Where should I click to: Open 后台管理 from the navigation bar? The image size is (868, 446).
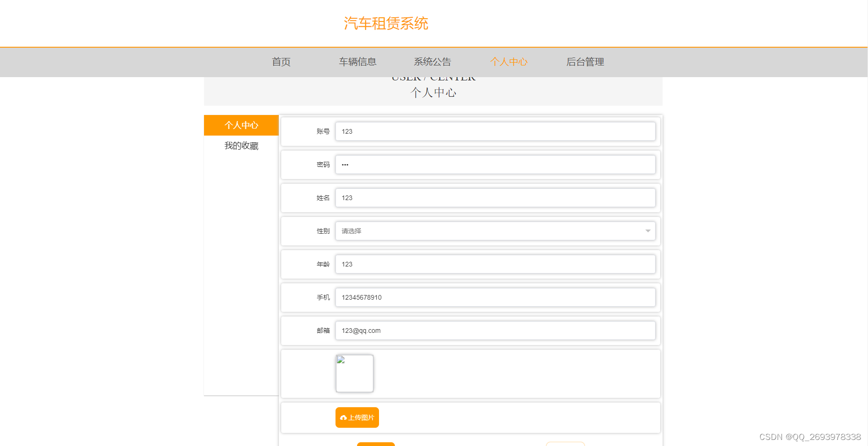coord(585,62)
